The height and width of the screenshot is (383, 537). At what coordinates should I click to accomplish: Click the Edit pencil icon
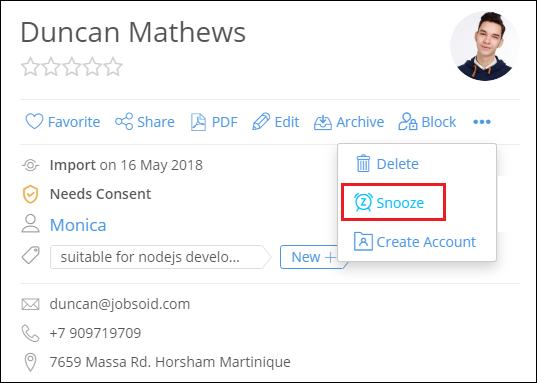[261, 122]
